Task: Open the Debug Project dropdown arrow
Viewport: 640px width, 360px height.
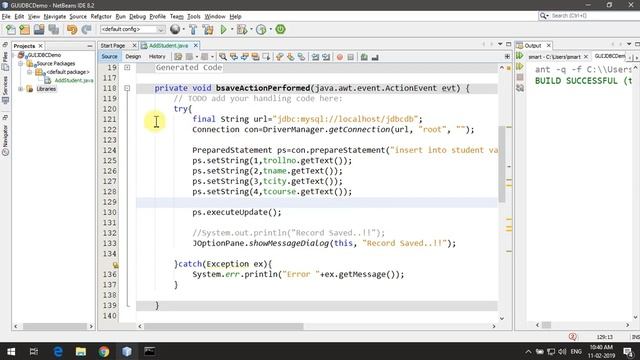Action: [x=251, y=29]
